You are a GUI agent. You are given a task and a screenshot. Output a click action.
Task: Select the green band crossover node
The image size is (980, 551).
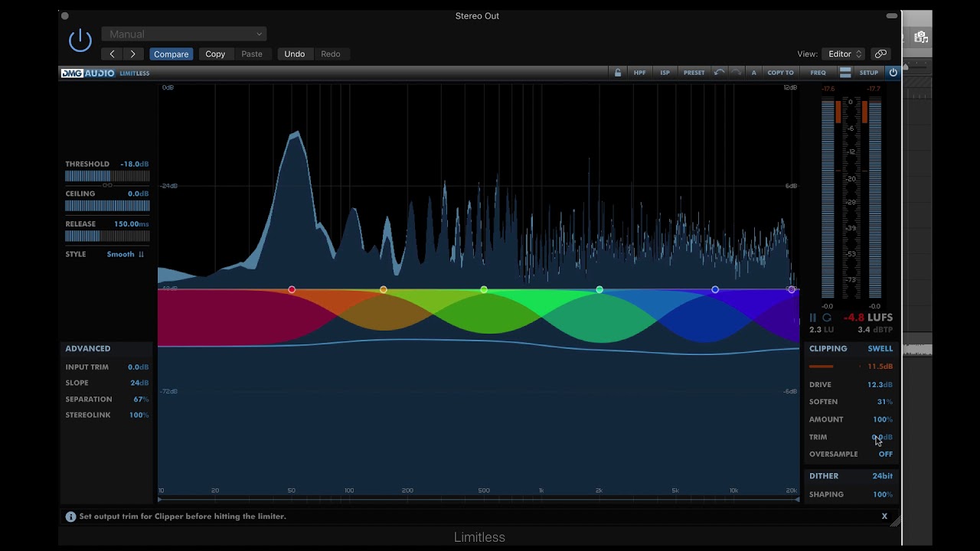(x=599, y=289)
